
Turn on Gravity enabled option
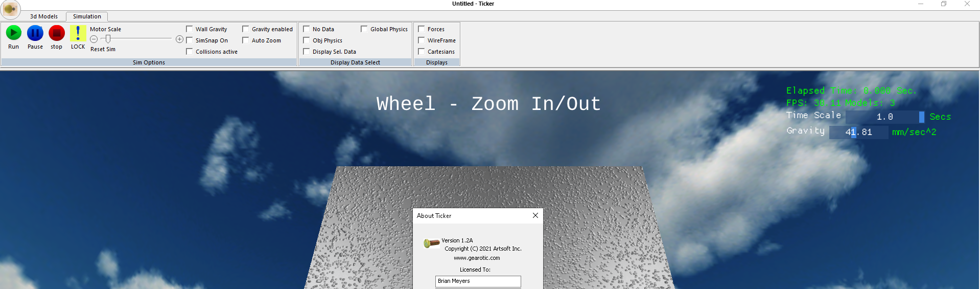click(246, 29)
